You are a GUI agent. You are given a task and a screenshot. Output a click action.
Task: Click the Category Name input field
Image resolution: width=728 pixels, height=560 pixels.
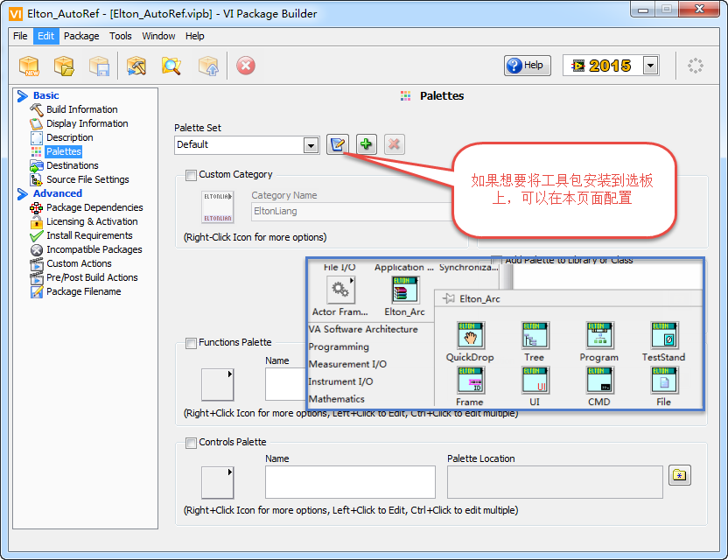(353, 211)
